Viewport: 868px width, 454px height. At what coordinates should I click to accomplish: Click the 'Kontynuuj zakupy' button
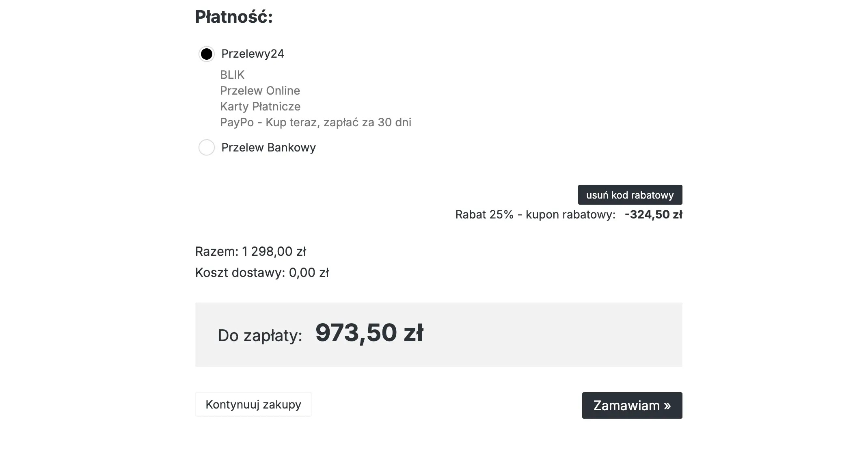253,404
